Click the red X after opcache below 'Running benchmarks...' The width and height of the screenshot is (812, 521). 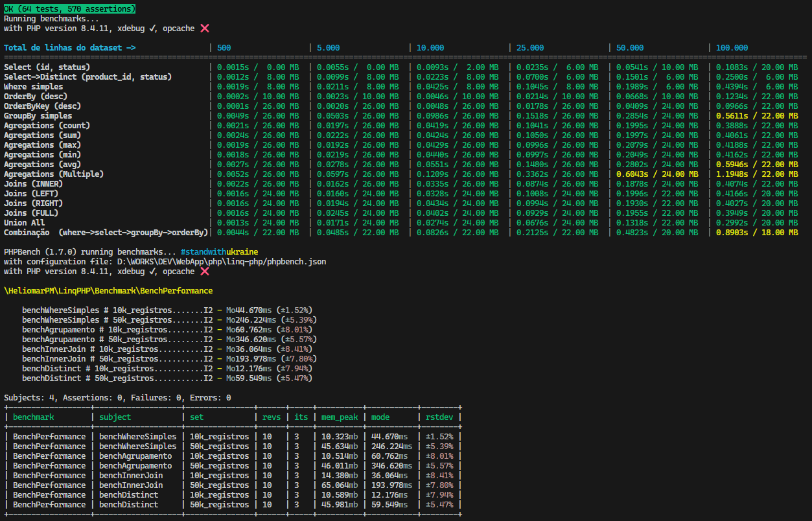click(204, 29)
